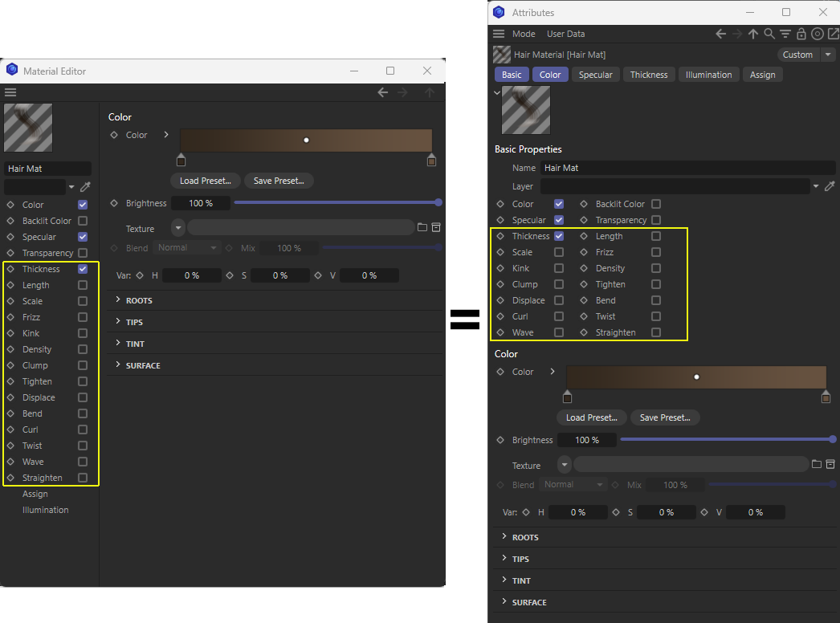
Task: Click the up arrow in the Attributes toolbar
Action: [x=752, y=34]
